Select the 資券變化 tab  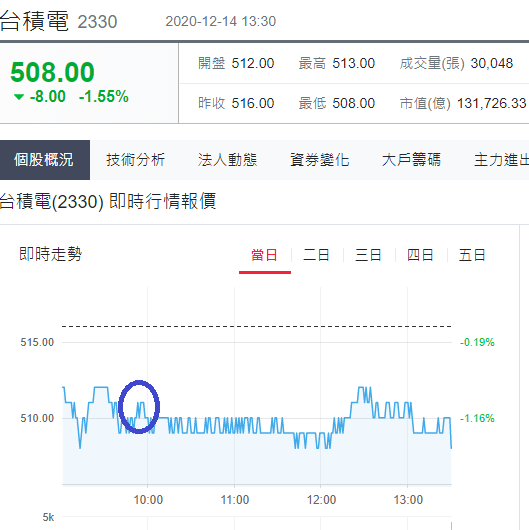(319, 160)
